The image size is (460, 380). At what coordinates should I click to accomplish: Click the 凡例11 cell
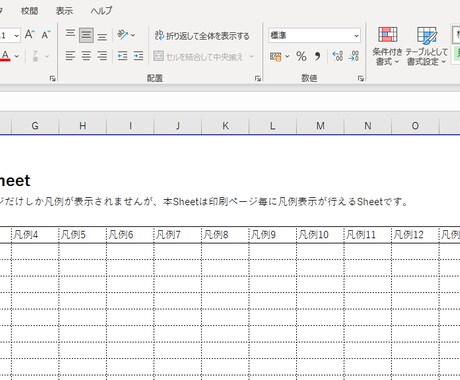click(368, 235)
